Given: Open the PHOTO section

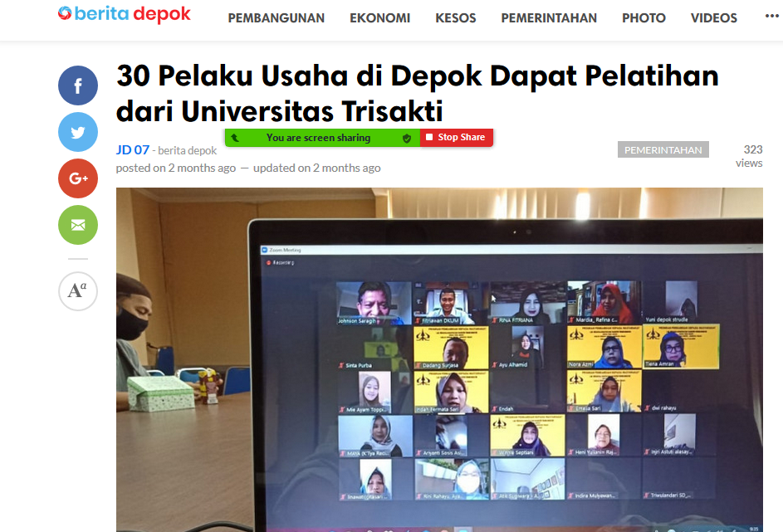Looking at the screenshot, I should pyautogui.click(x=644, y=18).
